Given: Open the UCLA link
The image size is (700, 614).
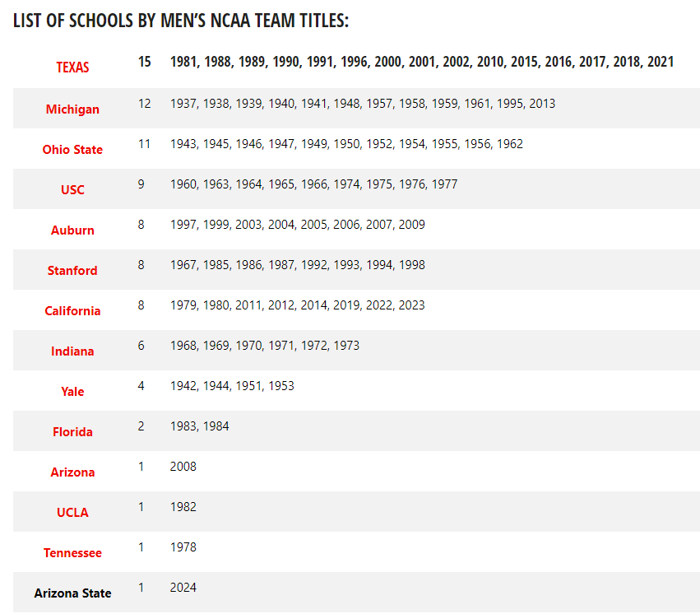Looking at the screenshot, I should point(72,513).
